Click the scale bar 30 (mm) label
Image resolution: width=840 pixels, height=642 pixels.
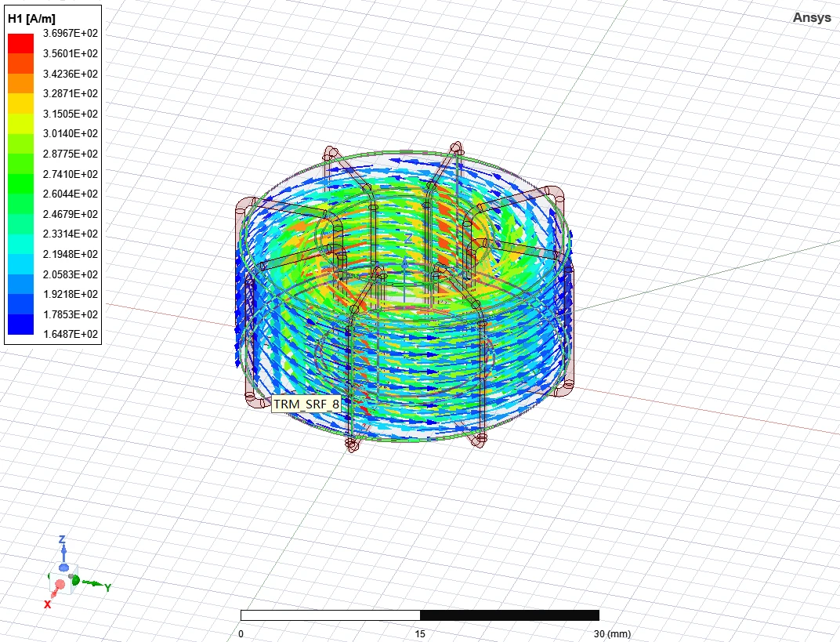tap(612, 634)
